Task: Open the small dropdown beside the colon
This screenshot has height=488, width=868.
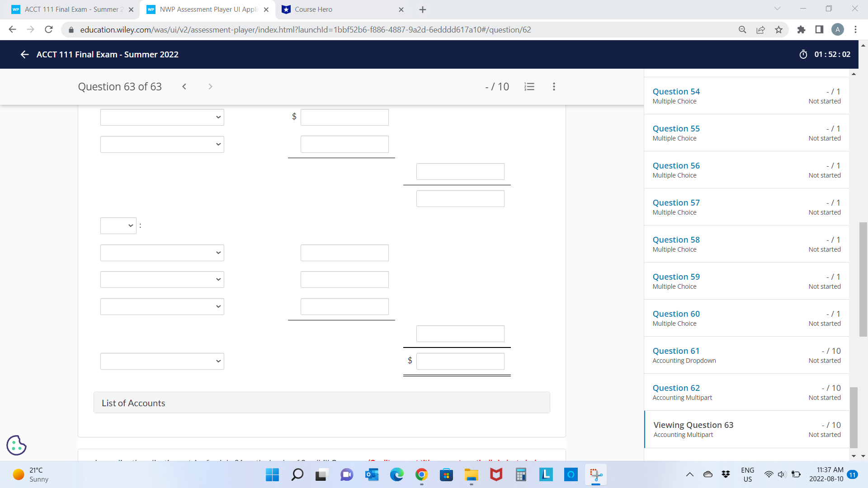Action: [x=118, y=225]
